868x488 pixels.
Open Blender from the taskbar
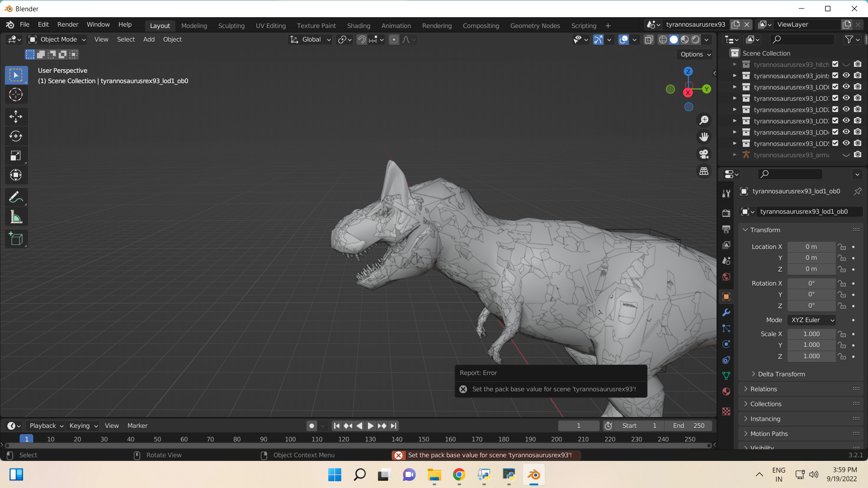(x=533, y=475)
